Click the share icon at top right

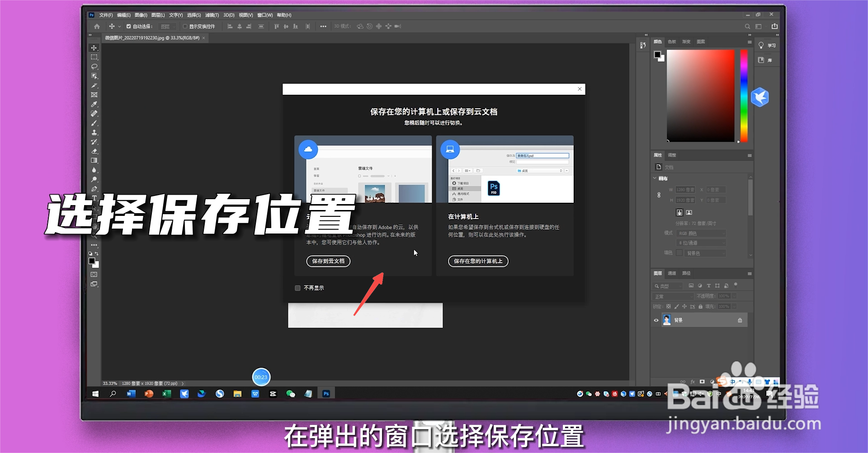[x=774, y=26]
